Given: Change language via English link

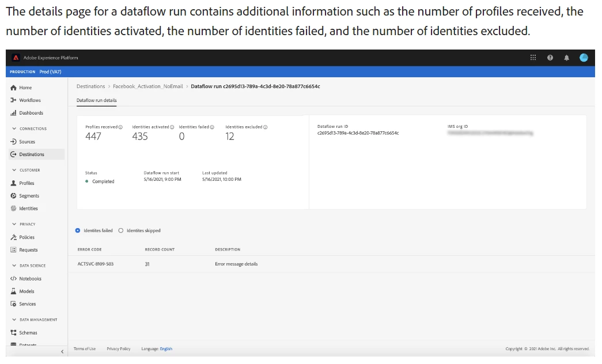Looking at the screenshot, I should (x=166, y=349).
